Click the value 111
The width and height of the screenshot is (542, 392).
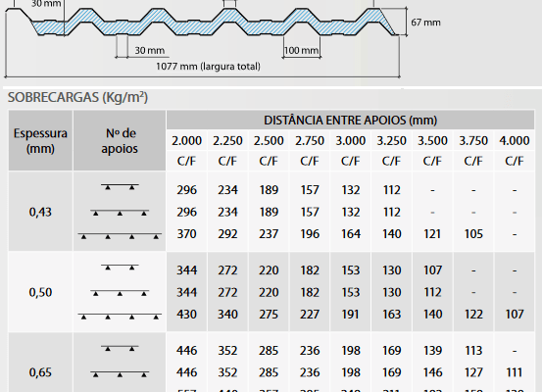pyautogui.click(x=515, y=372)
